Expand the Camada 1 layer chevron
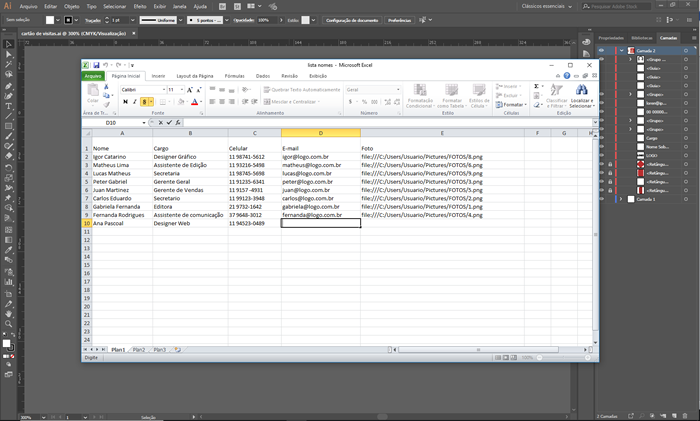 pos(621,199)
